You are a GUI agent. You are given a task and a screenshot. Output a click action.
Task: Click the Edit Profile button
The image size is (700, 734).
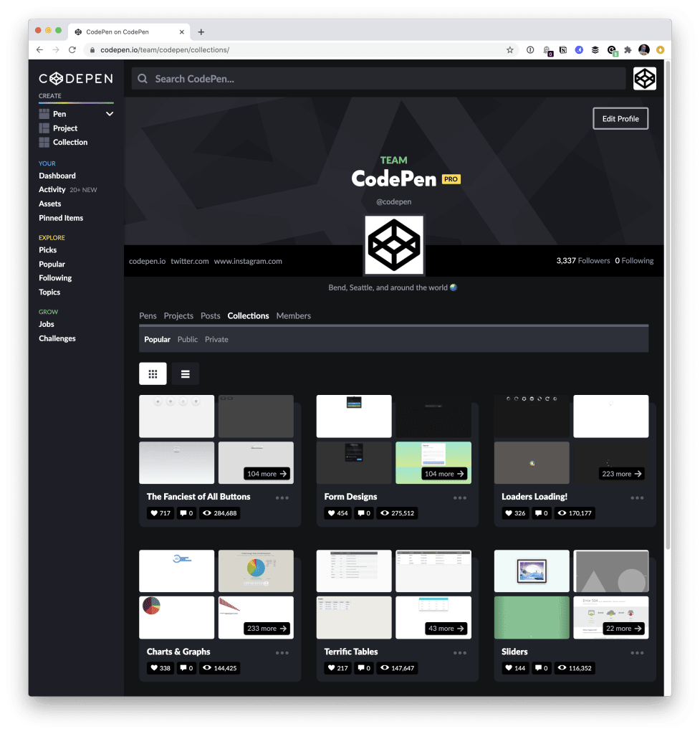point(620,118)
